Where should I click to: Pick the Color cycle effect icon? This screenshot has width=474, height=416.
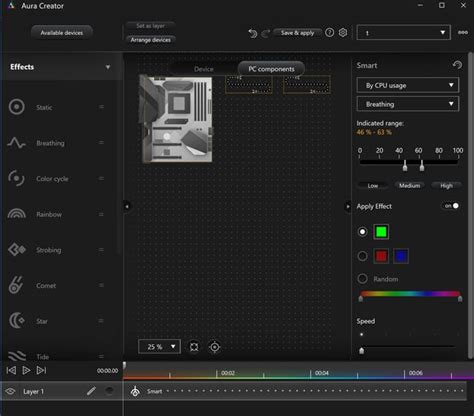click(16, 178)
